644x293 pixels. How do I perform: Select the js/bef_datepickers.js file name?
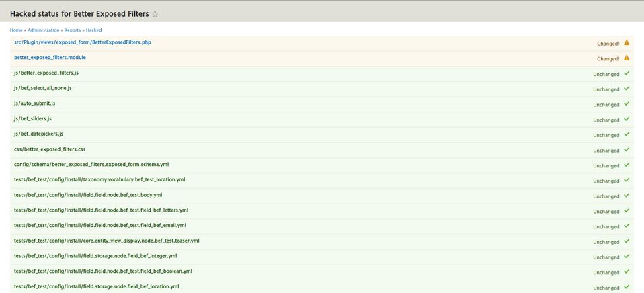click(x=38, y=134)
